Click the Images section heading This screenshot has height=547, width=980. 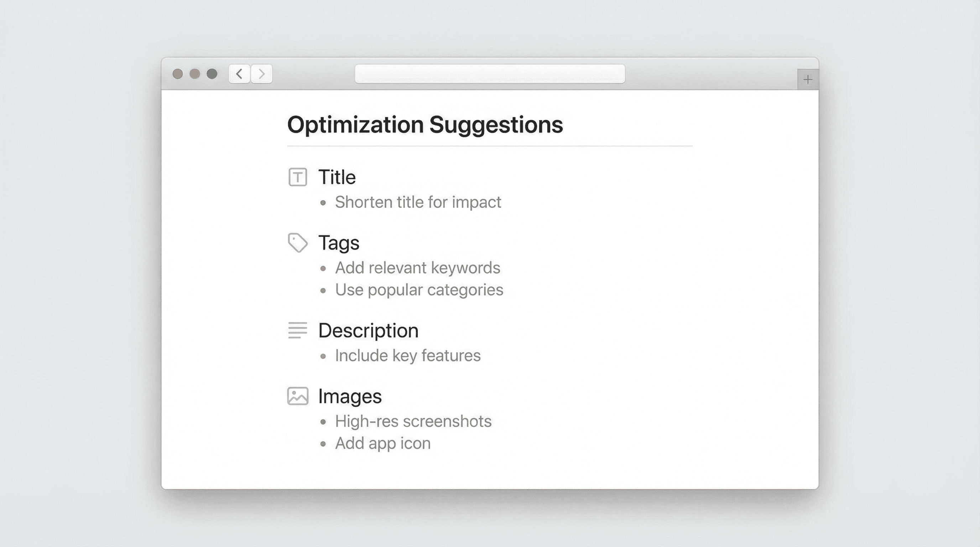tap(350, 396)
